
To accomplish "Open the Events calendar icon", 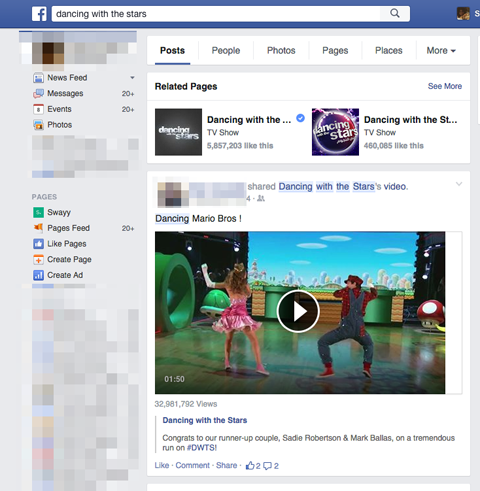I will 38,109.
